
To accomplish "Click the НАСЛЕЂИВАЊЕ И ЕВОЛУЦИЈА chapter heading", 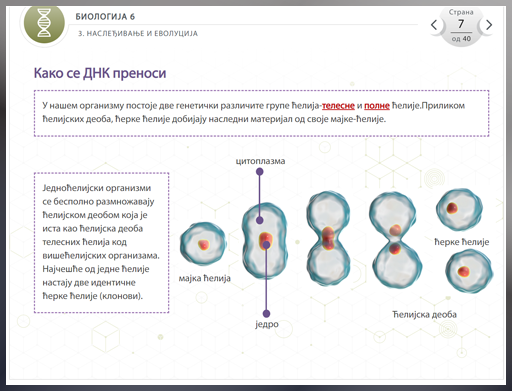I will 138,33.
